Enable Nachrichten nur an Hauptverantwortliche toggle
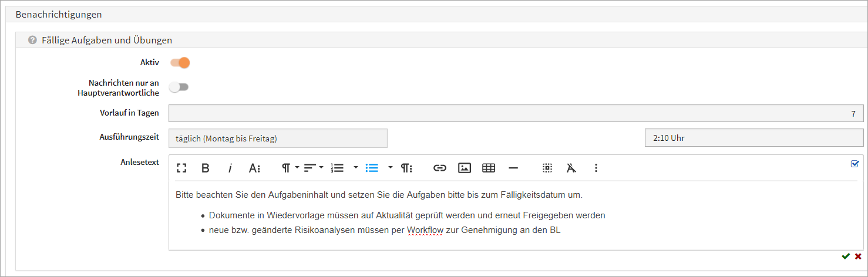 point(179,87)
